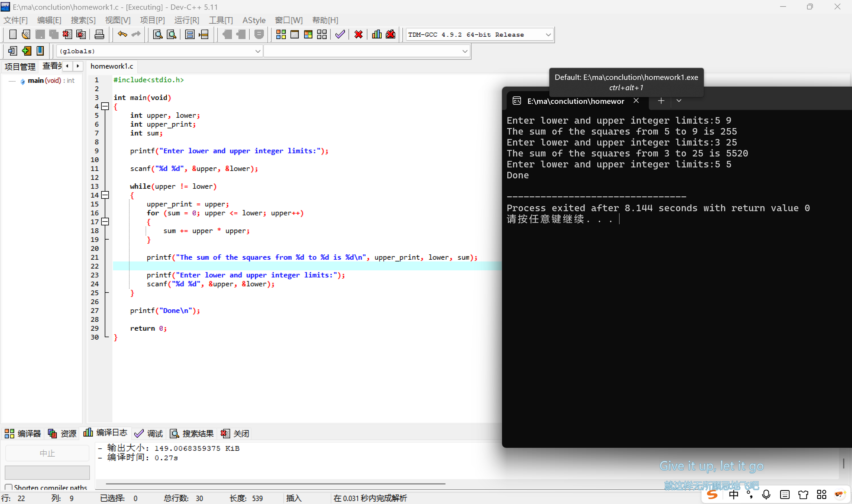Viewport: 852px width, 504px height.
Task: Click the bar chart profile analysis icon
Action: pos(377,34)
